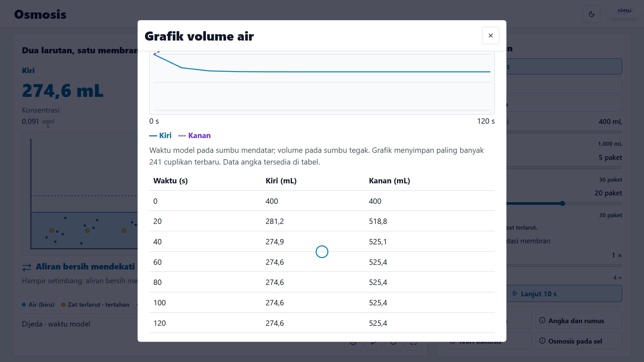Click the time value 100 in table
The image size is (644, 362).
click(160, 303)
